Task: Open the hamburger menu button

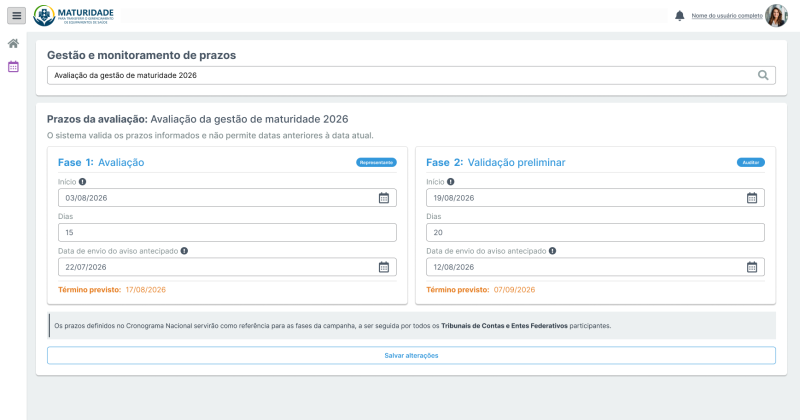Action: coord(16,15)
